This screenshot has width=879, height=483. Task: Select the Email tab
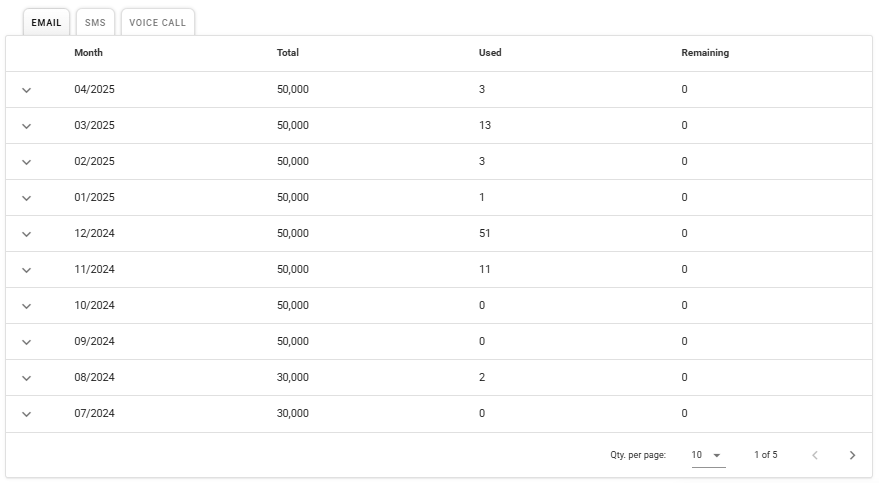[x=46, y=23]
